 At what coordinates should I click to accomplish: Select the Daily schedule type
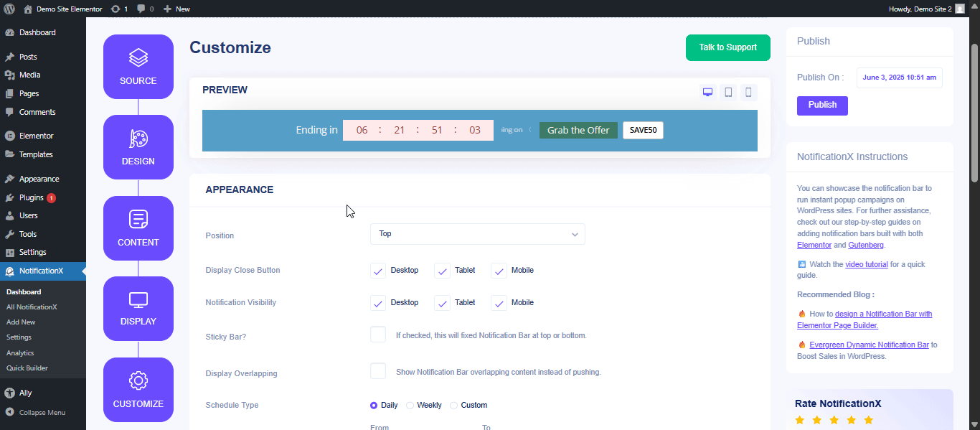tap(374, 405)
